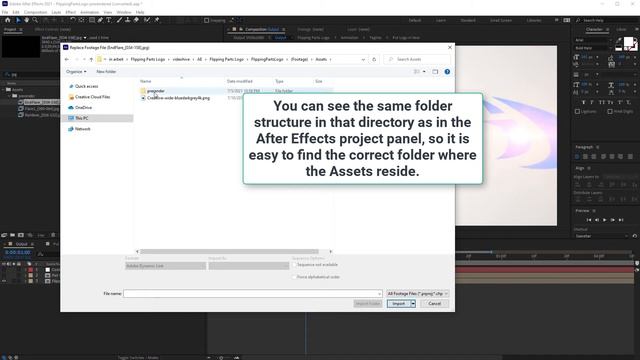640x360 pixels.
Task: Select the Roto Brush tool
Action: click(147, 20)
